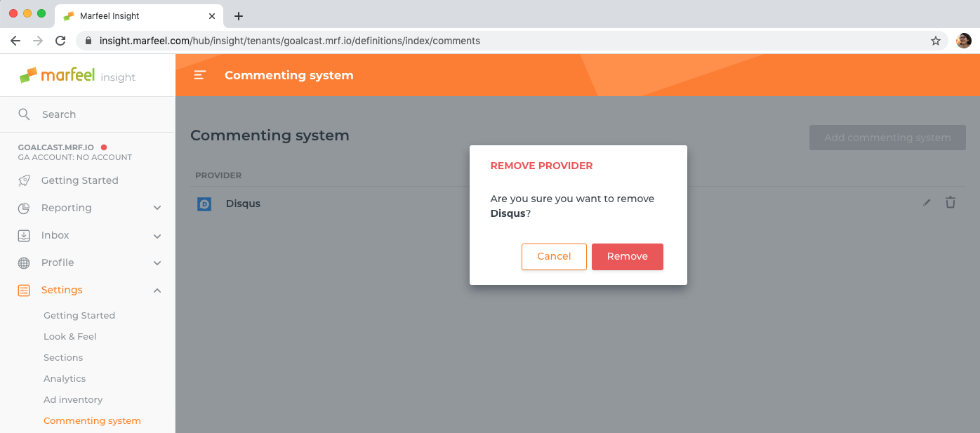Open a new browser tab with plus icon
Screen dimensions: 980x433
tap(239, 15)
